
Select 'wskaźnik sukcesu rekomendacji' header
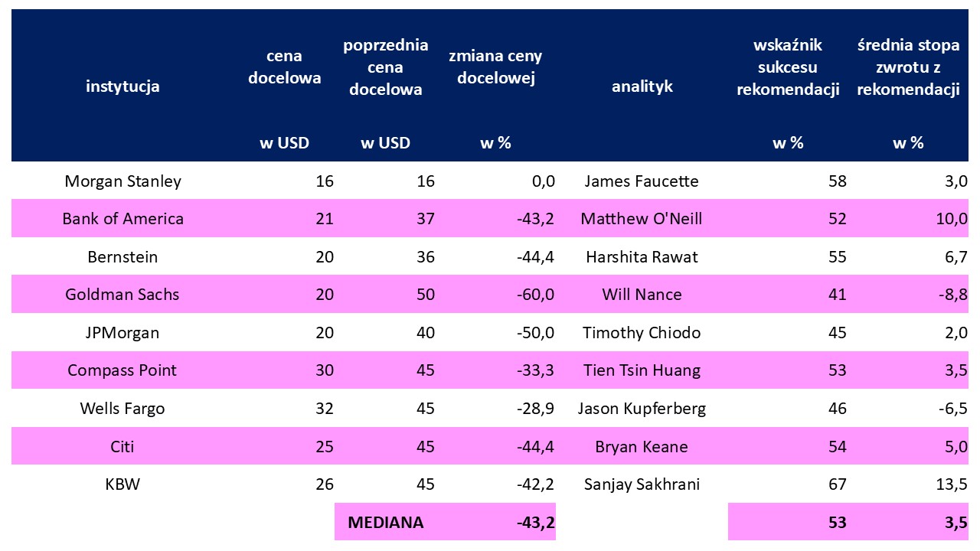point(788,67)
